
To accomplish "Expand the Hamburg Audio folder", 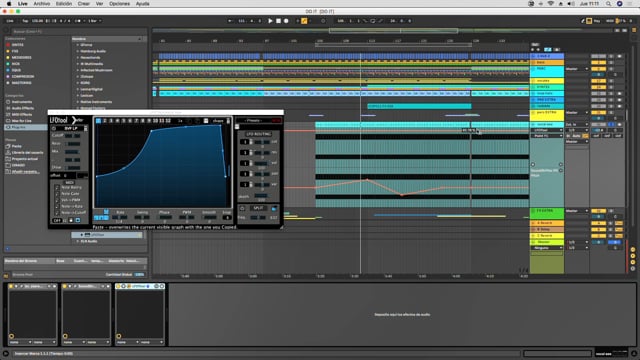I will (x=78, y=51).
